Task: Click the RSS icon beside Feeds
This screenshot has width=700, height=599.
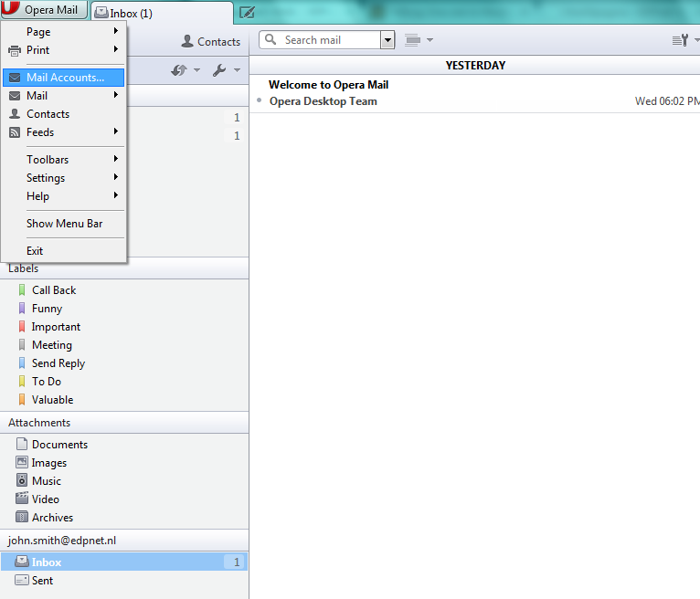Action: [15, 132]
